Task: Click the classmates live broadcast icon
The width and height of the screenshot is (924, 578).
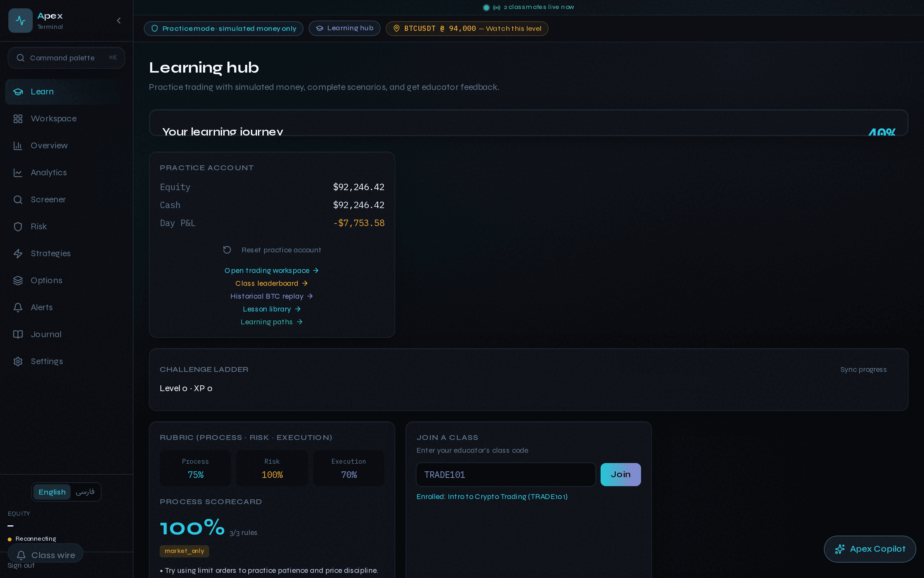Action: (497, 7)
